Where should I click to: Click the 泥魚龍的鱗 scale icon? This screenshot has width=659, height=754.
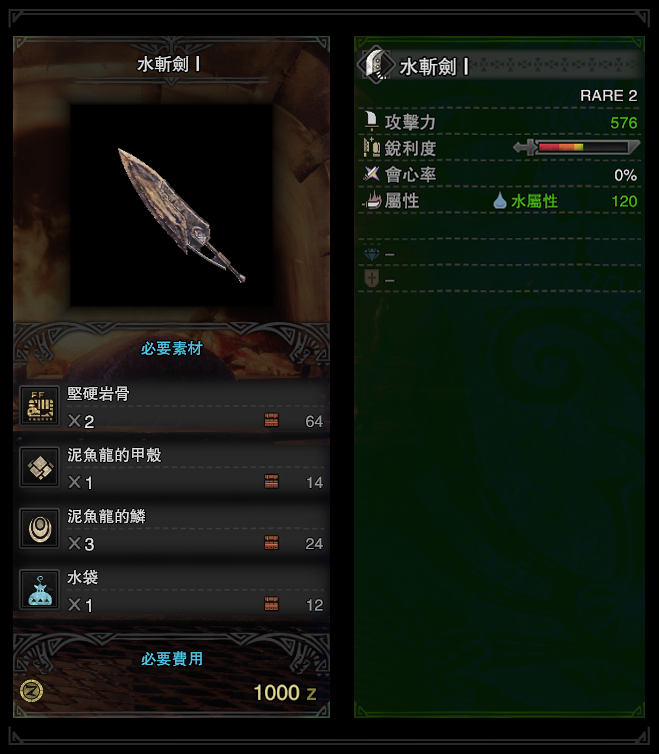pyautogui.click(x=39, y=528)
